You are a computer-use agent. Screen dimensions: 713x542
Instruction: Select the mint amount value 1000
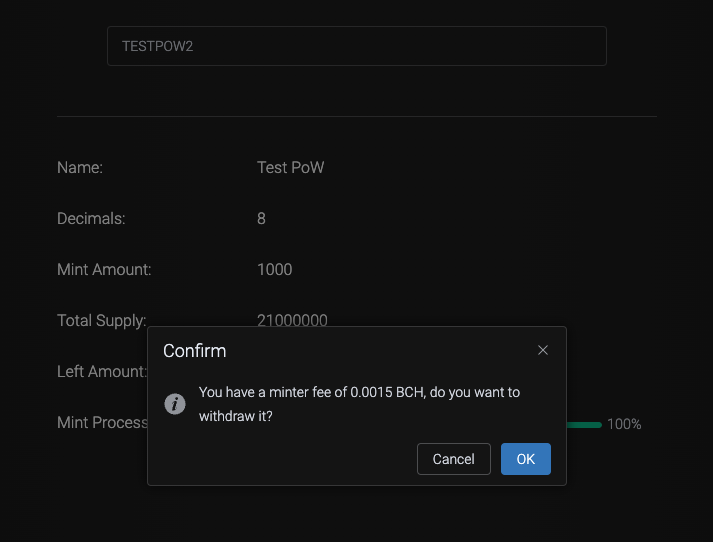pyautogui.click(x=274, y=270)
